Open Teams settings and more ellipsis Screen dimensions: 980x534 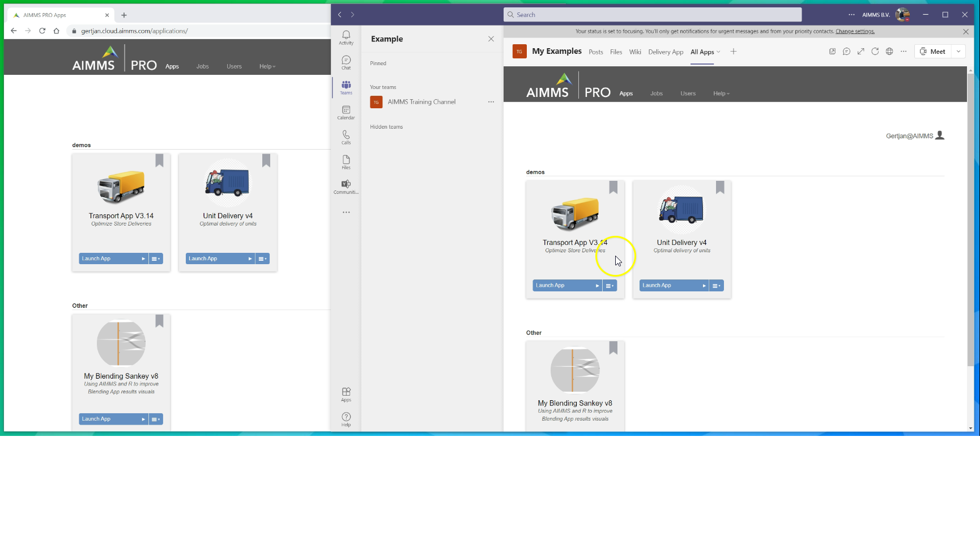[x=851, y=15]
